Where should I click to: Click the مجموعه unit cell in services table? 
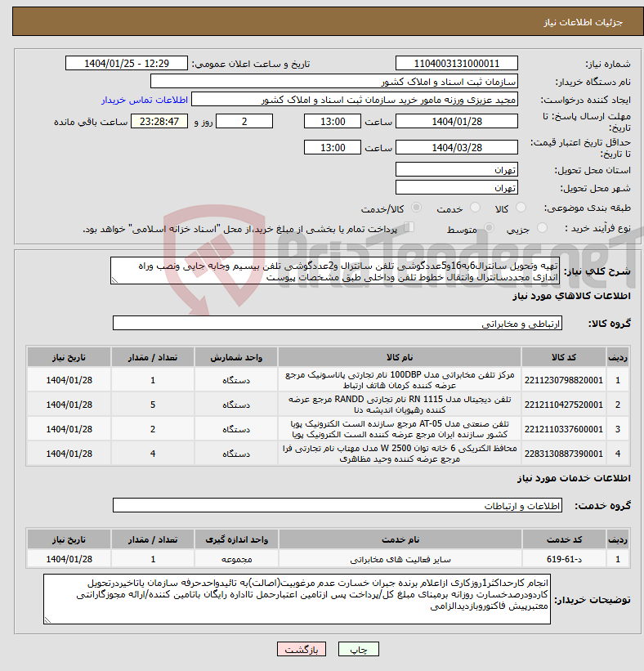click(237, 559)
